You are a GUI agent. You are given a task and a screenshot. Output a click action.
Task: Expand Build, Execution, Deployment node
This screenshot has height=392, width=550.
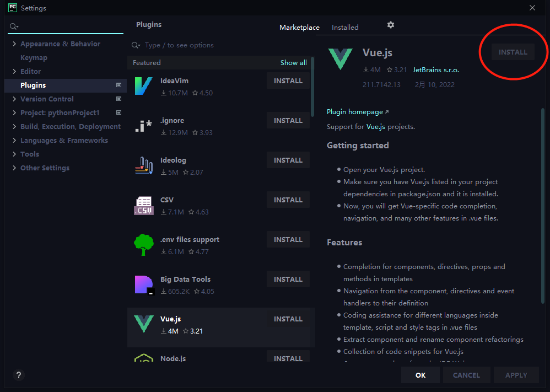14,127
